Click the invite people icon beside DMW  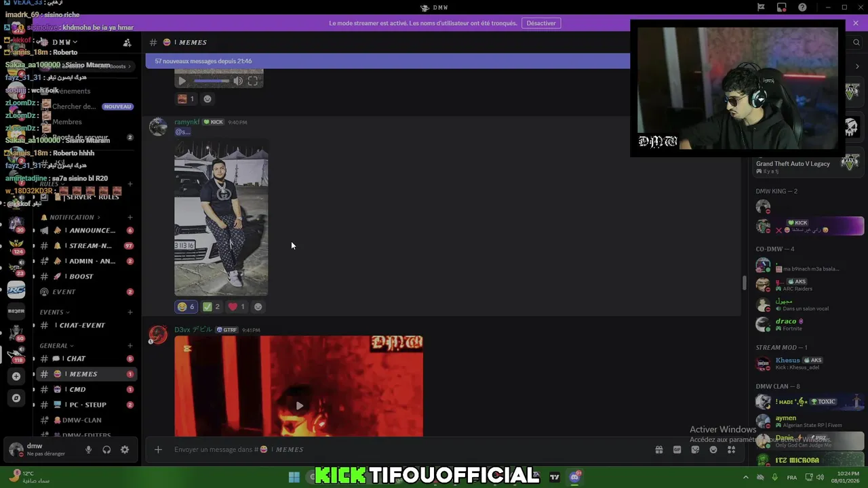[x=127, y=42]
